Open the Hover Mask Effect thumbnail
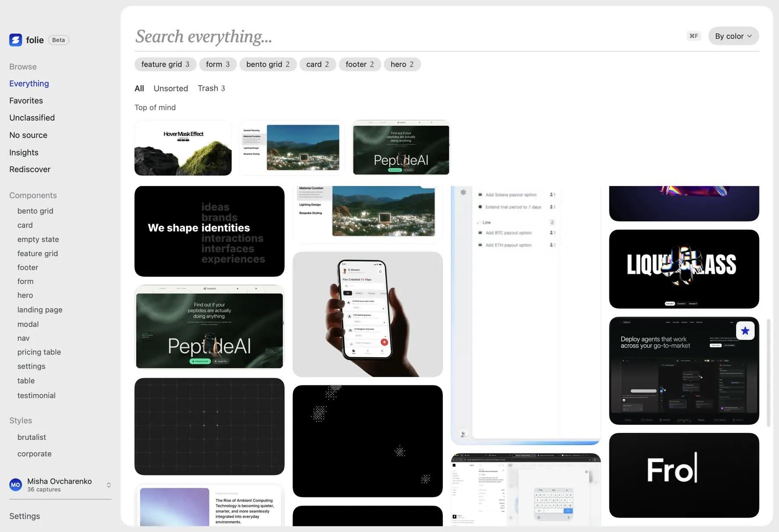This screenshot has height=532, width=779. (183, 148)
